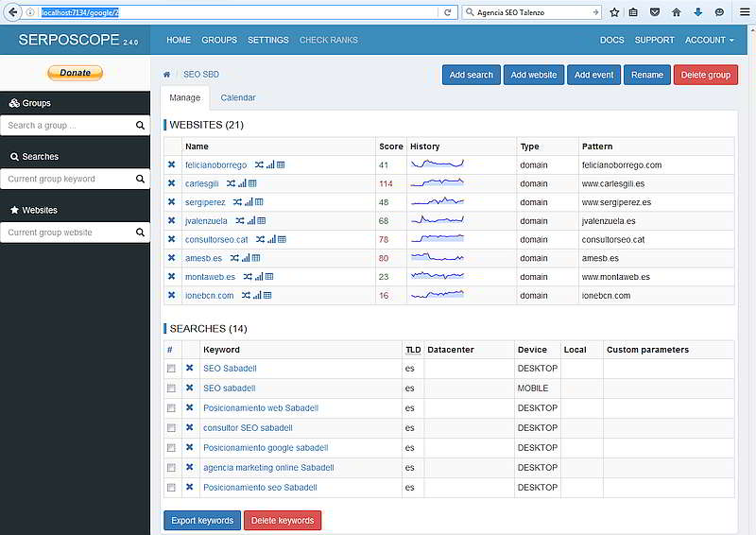View the montaweb.es history sparkline

[x=438, y=276]
